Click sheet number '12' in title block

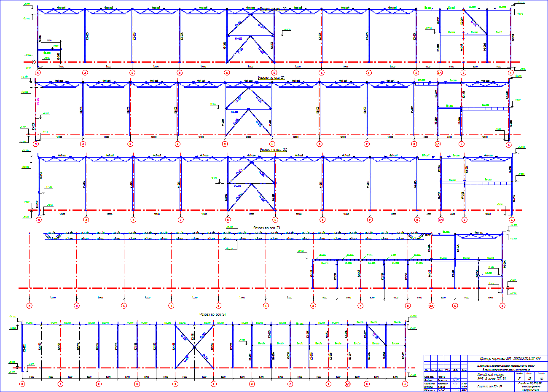click(x=529, y=379)
